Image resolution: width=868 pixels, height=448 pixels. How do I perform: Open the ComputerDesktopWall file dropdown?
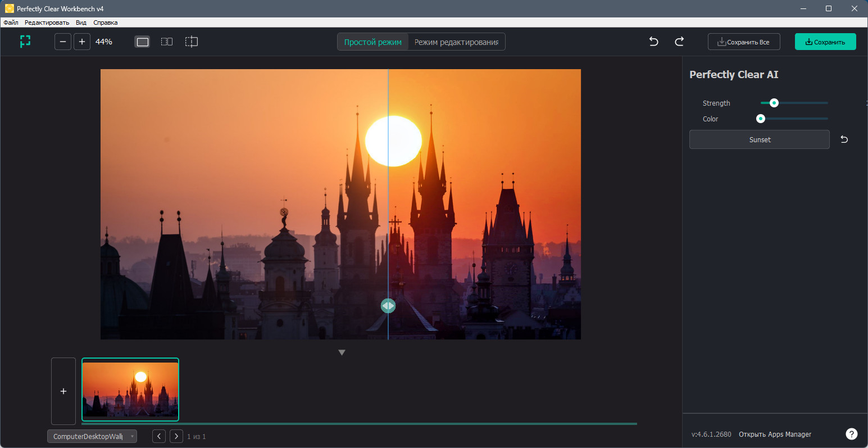coord(92,436)
